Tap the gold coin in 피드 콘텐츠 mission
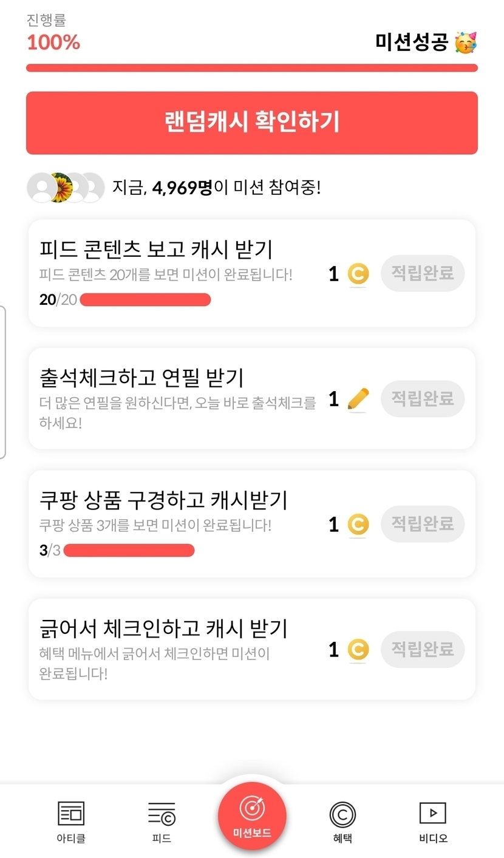This screenshot has width=504, height=858. point(358,274)
